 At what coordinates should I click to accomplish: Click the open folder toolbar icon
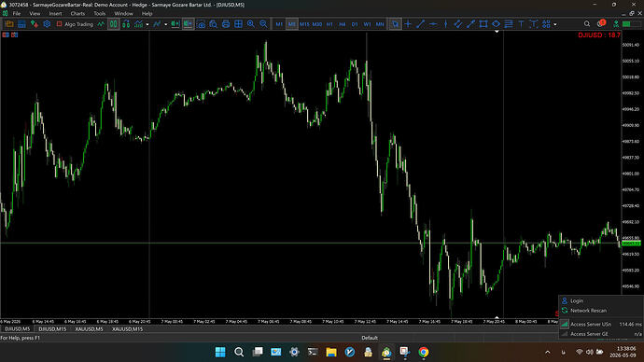9,24
